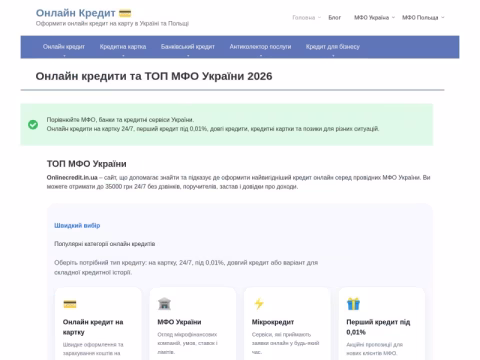This screenshot has height=360, width=480.
Task: Click the page heading Онлайн кредити та ТОП МФО України 2026
Action: point(154,76)
